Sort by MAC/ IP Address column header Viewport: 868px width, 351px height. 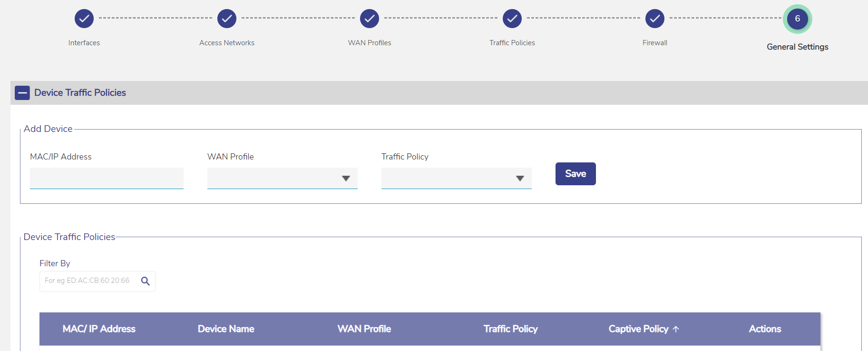point(99,329)
